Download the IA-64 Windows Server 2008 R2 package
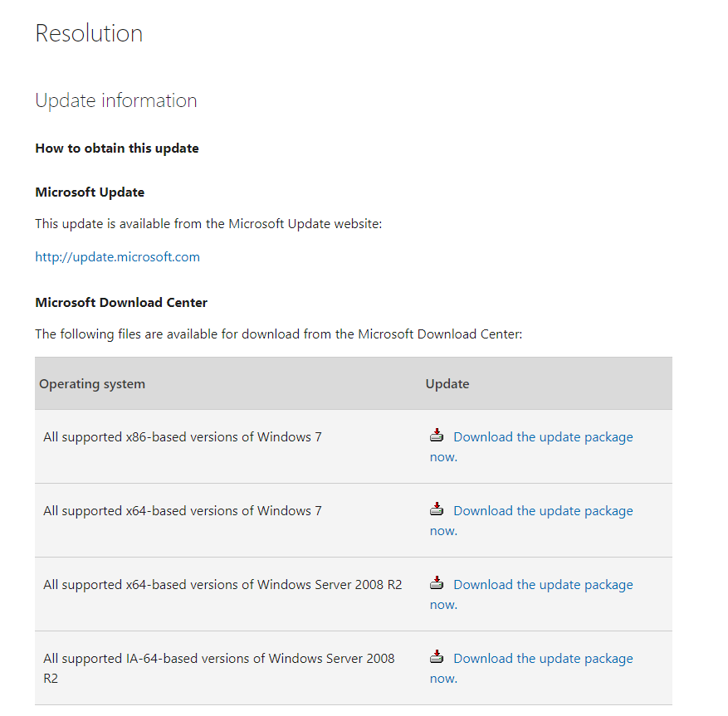 pyautogui.click(x=543, y=659)
